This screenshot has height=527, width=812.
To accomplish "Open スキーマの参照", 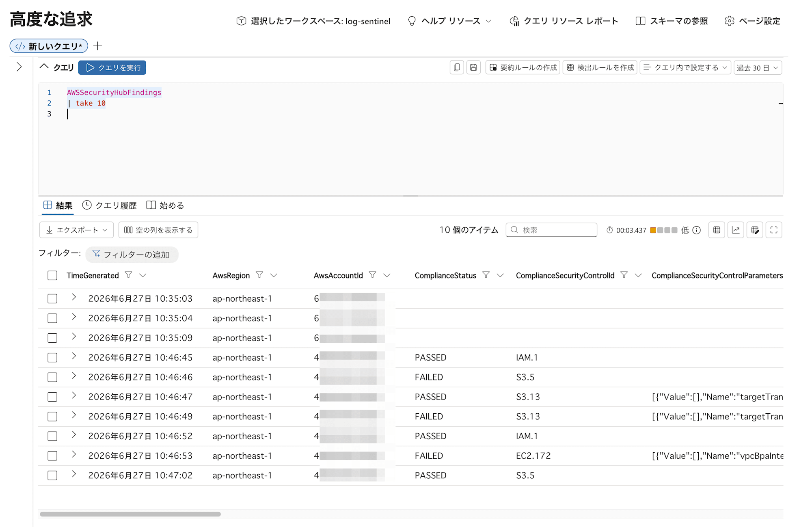I will point(672,21).
